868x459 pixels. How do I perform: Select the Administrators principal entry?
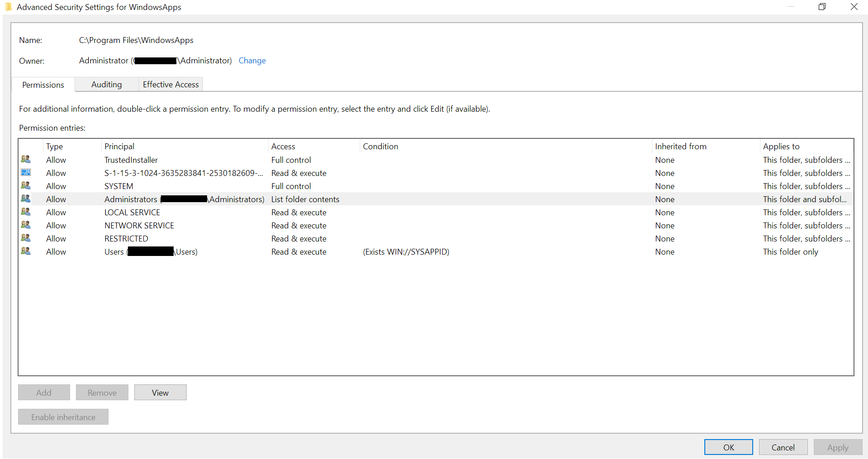point(184,199)
